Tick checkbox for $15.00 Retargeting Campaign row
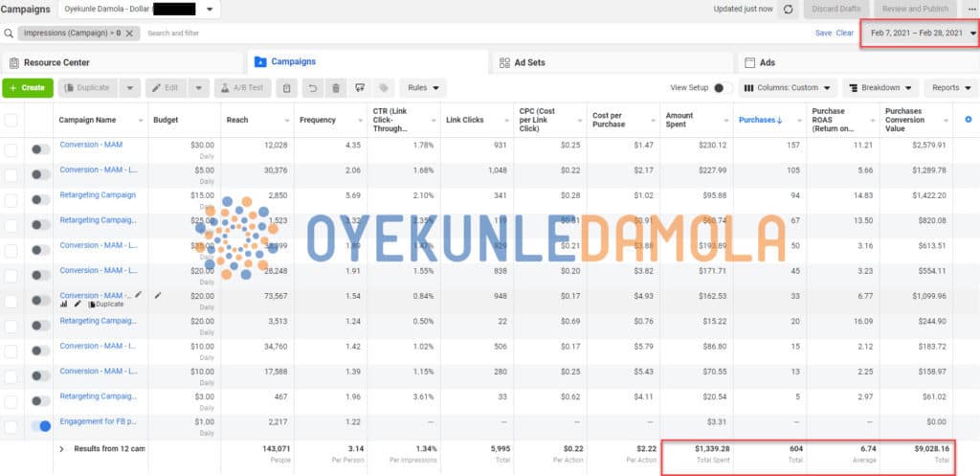Image resolution: width=980 pixels, height=476 pixels. [x=11, y=200]
